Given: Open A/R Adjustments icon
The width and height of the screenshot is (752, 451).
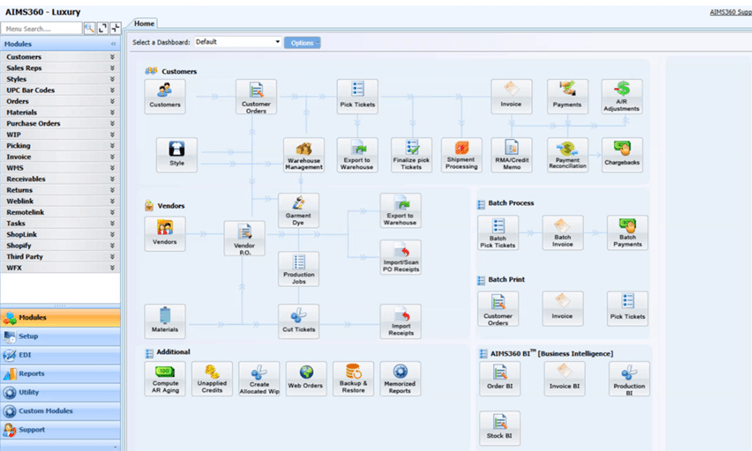Looking at the screenshot, I should click(622, 96).
